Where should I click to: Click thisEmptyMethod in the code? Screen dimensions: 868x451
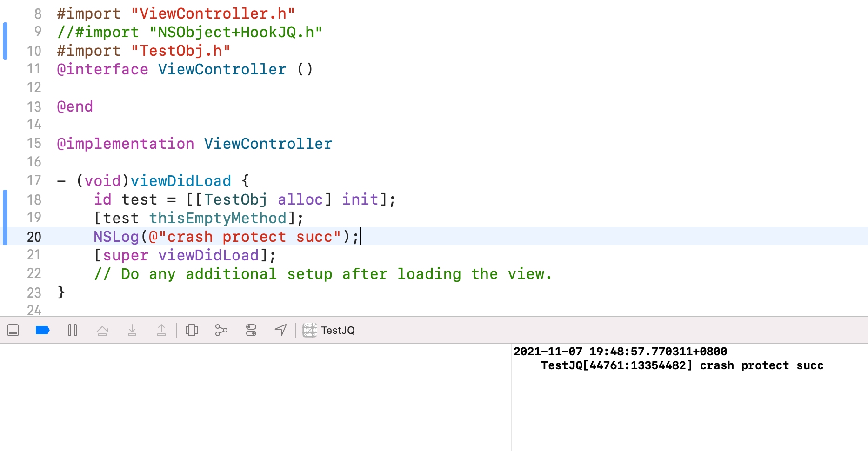(x=218, y=218)
